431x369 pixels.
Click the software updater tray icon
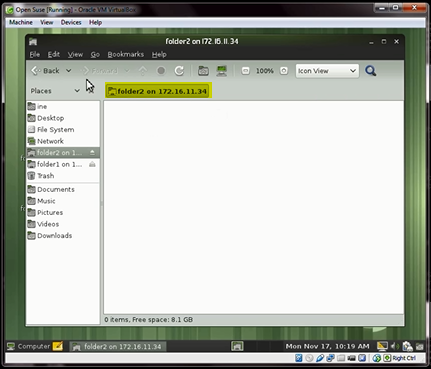pyautogui.click(x=407, y=347)
